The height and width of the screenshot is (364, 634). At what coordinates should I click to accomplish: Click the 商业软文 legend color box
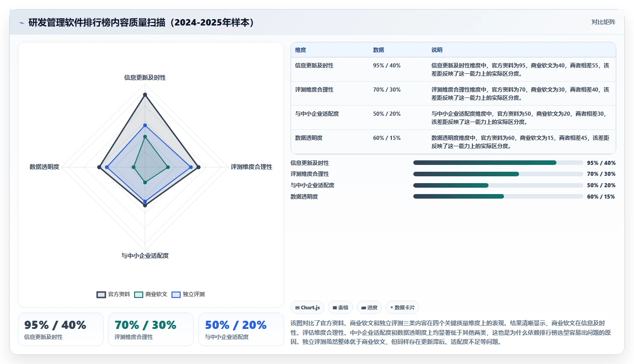[139, 295]
